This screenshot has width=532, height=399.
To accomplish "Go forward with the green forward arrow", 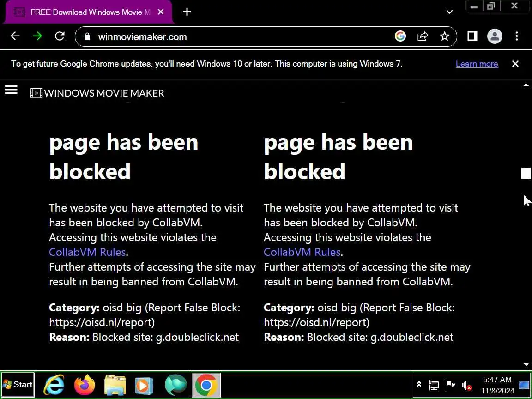I will tap(37, 36).
